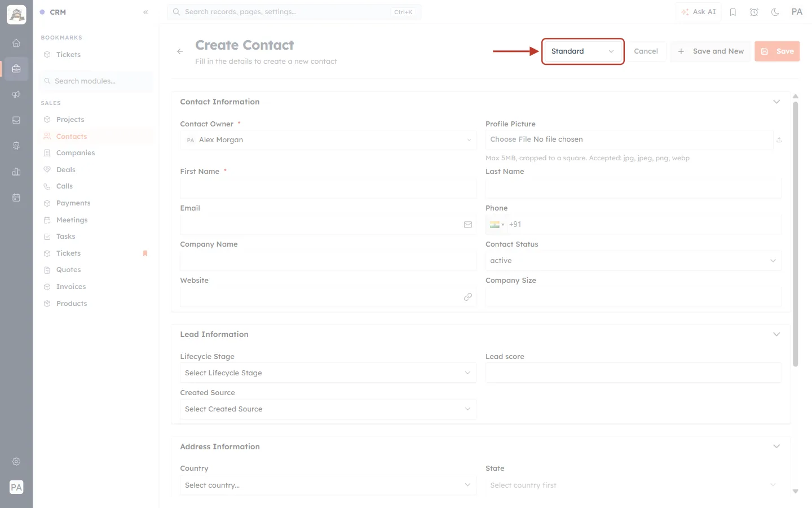Click Save and New button
This screenshot has width=812, height=508.
point(710,51)
